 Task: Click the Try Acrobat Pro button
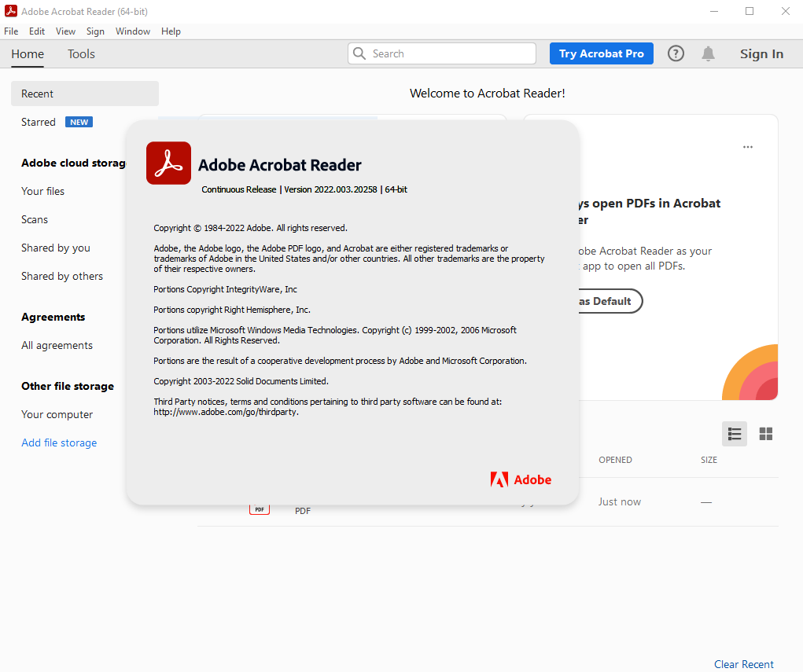coord(601,53)
